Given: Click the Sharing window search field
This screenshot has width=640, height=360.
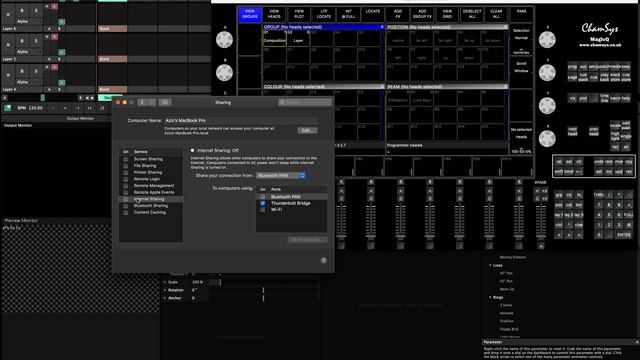Looking at the screenshot, I should (305, 102).
